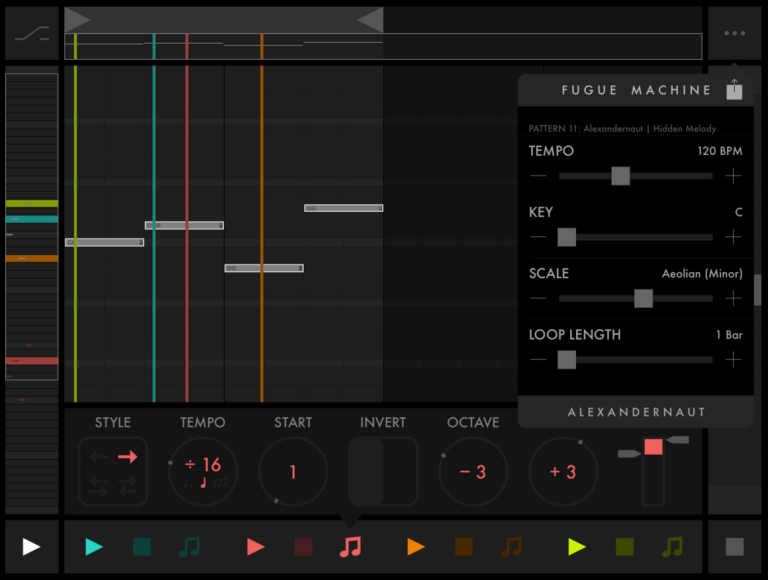768x580 pixels.
Task: Play the red playhead voice
Action: pyautogui.click(x=256, y=547)
